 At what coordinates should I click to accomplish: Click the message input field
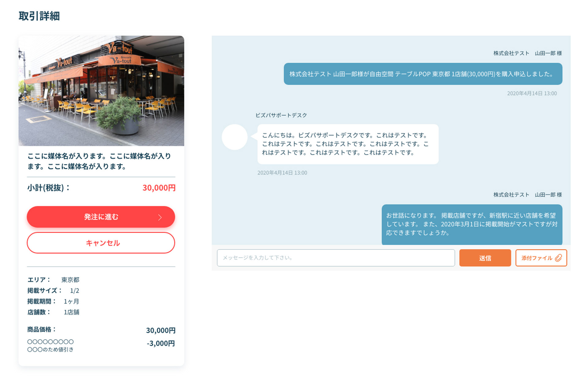[x=336, y=258]
